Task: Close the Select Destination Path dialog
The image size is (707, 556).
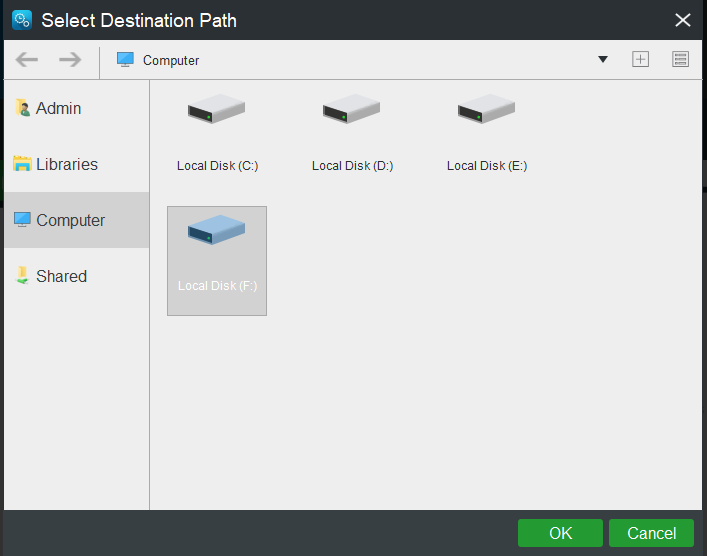Action: [683, 20]
